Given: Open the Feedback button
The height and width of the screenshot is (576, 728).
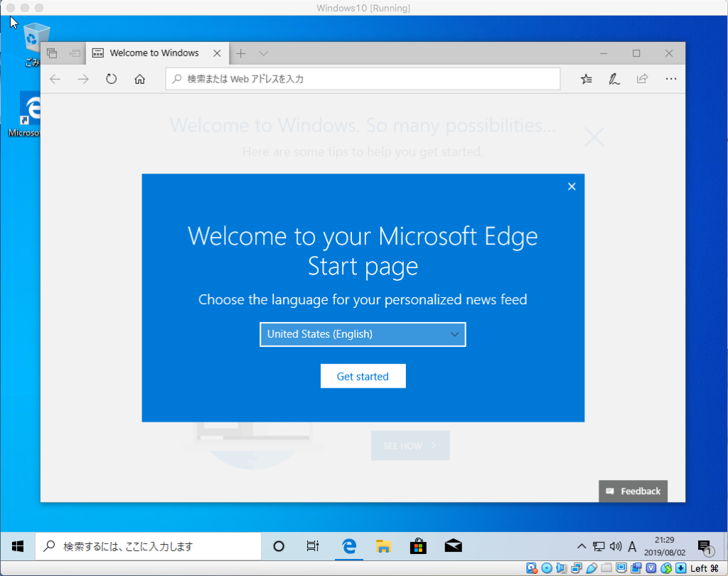Looking at the screenshot, I should tap(633, 491).
